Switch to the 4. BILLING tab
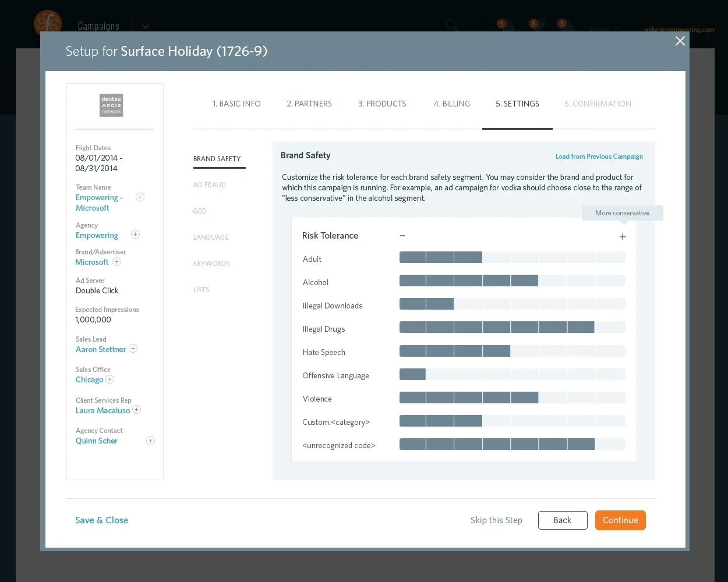The image size is (728, 582). [x=452, y=104]
